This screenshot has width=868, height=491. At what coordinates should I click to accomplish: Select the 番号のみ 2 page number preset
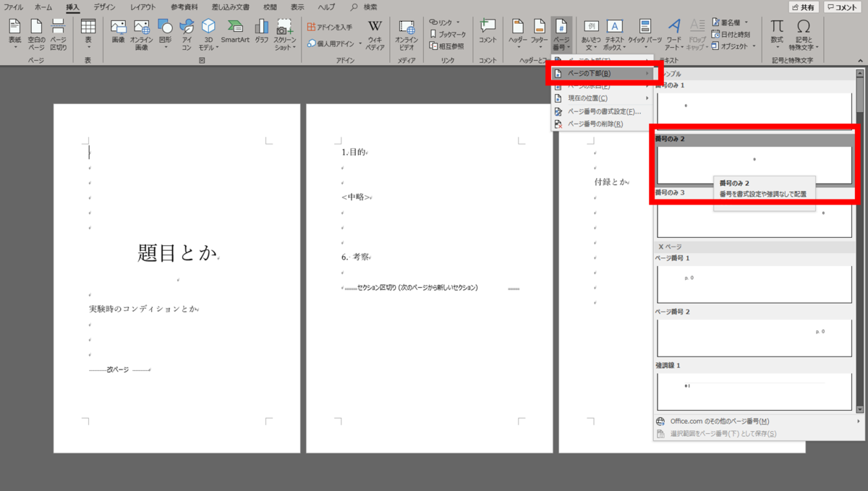(x=754, y=158)
